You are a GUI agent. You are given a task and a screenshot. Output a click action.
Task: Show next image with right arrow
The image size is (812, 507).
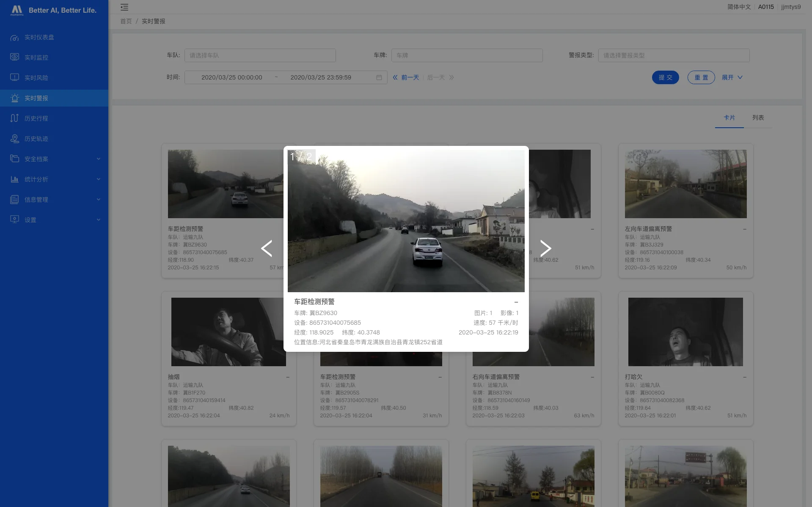coord(545,248)
